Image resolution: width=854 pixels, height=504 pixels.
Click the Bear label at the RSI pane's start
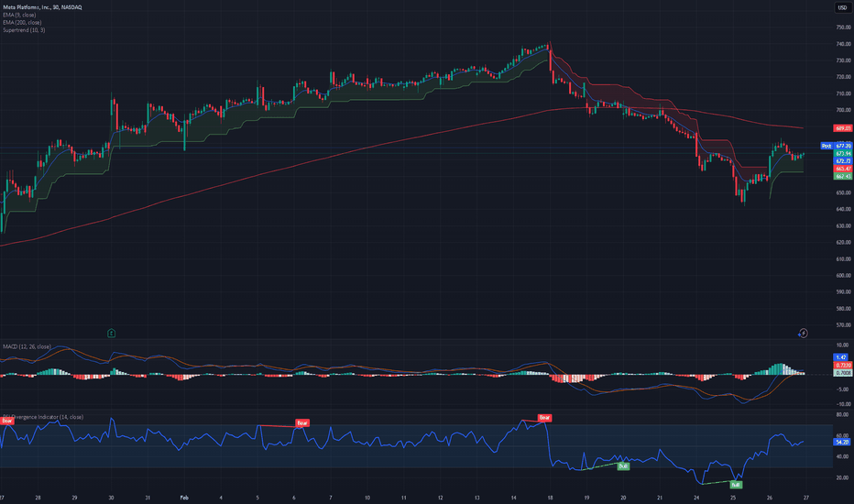click(7, 420)
